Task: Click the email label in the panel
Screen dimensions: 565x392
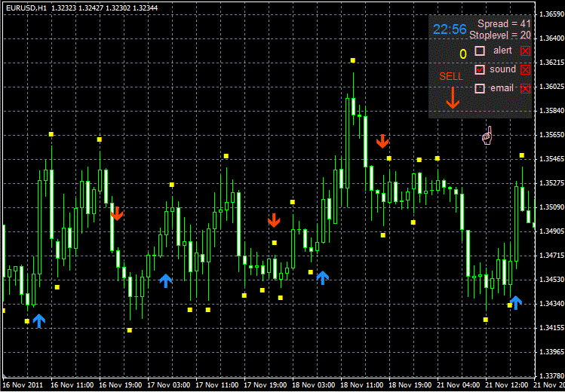Action: [x=502, y=88]
